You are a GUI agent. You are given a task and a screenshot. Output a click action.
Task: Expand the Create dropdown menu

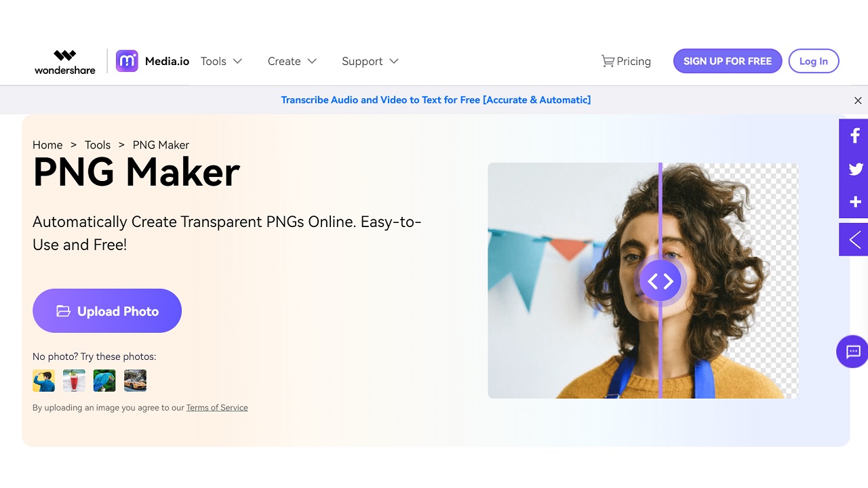(x=292, y=61)
